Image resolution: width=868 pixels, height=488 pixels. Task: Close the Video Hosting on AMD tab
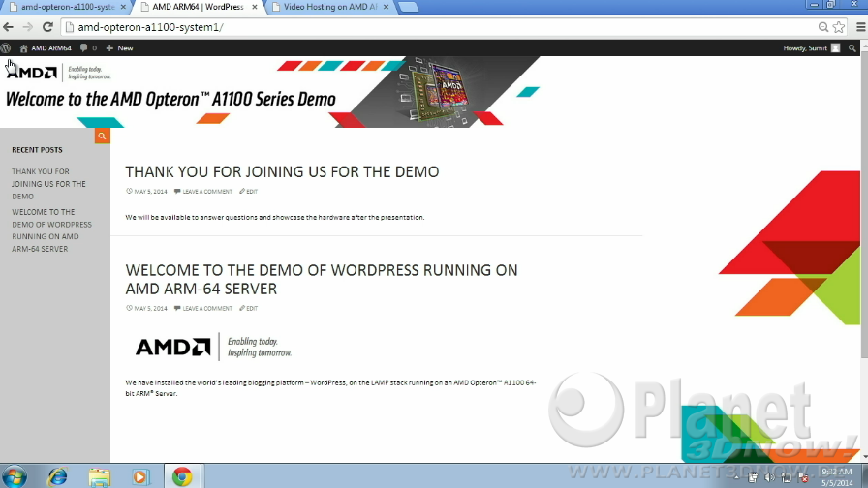point(386,7)
